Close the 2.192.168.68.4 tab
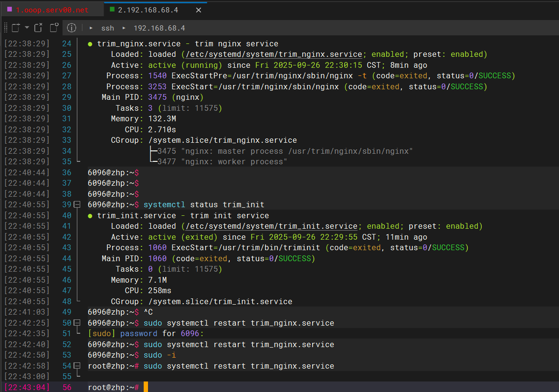 tap(199, 10)
